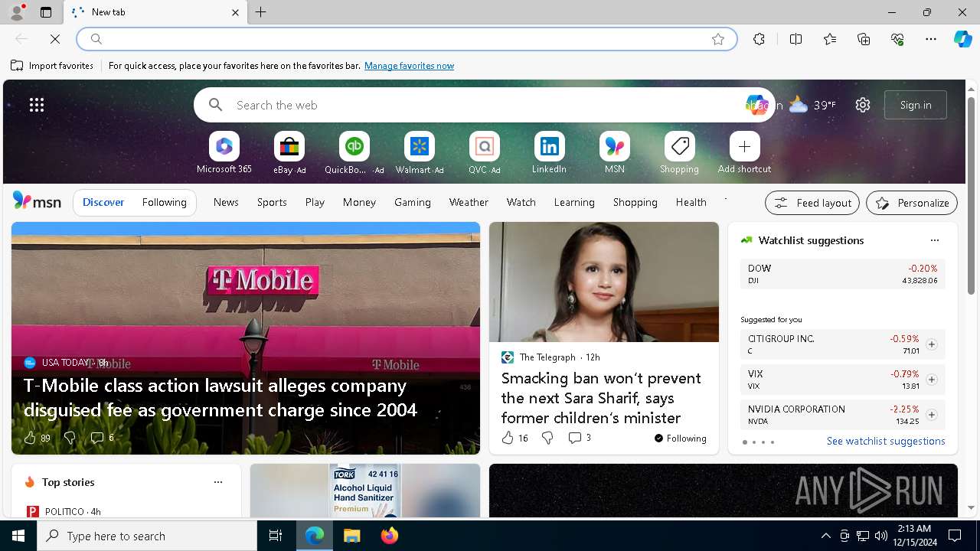Image resolution: width=980 pixels, height=551 pixels.
Task: Click the Search the web box
Action: [482, 105]
